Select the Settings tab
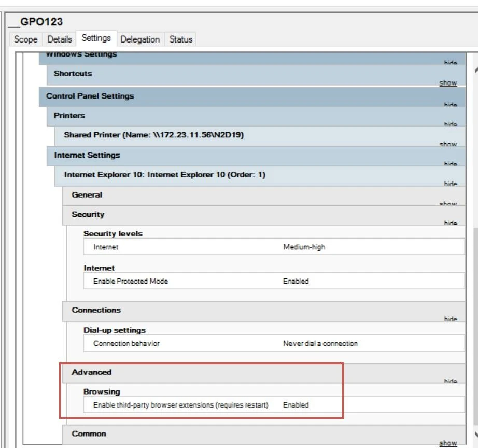This screenshot has height=448, width=478. pos(96,38)
